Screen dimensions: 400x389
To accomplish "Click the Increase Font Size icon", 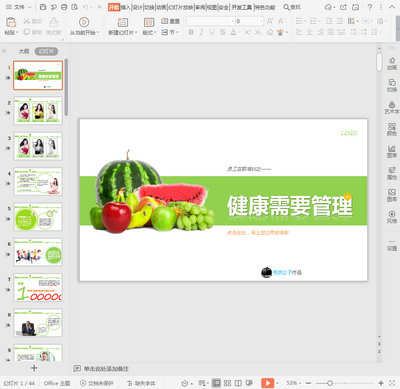I will pyautogui.click(x=270, y=21).
